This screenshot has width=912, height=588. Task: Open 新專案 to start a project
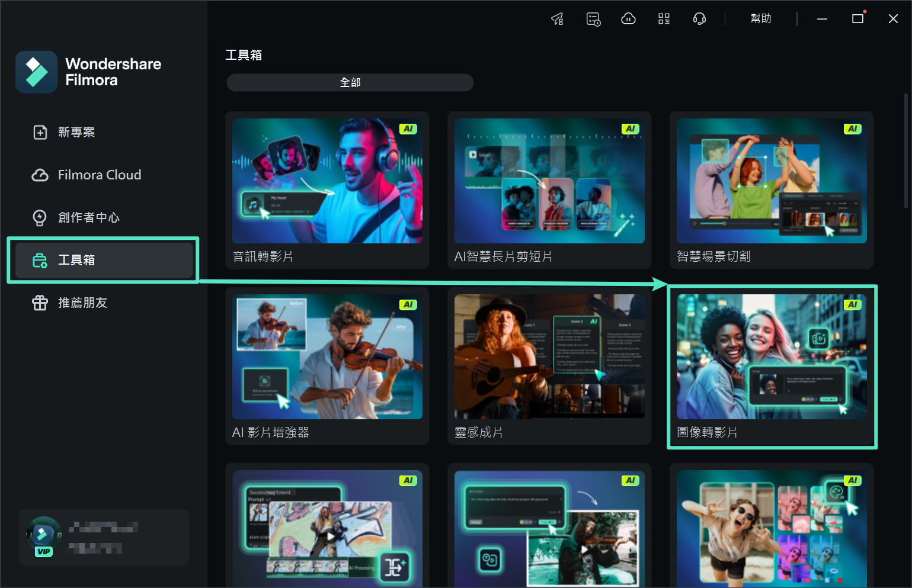[76, 132]
